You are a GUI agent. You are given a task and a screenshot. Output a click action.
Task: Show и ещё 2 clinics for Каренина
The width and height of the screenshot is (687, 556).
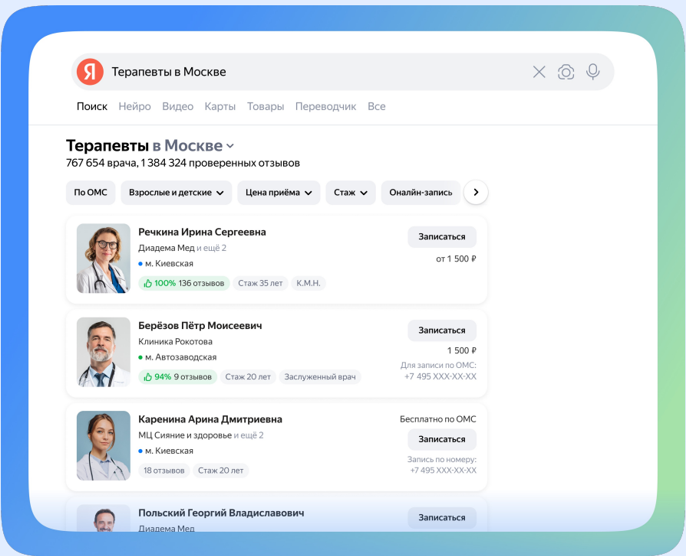[248, 435]
